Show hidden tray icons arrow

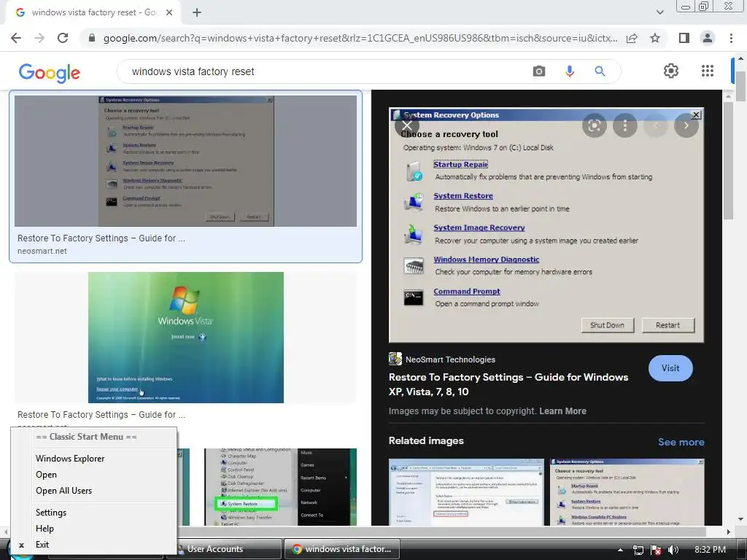click(620, 550)
